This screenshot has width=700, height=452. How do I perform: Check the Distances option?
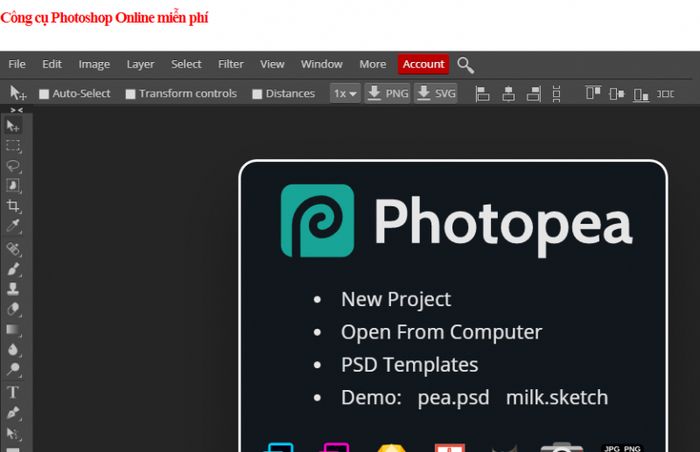pyautogui.click(x=257, y=94)
